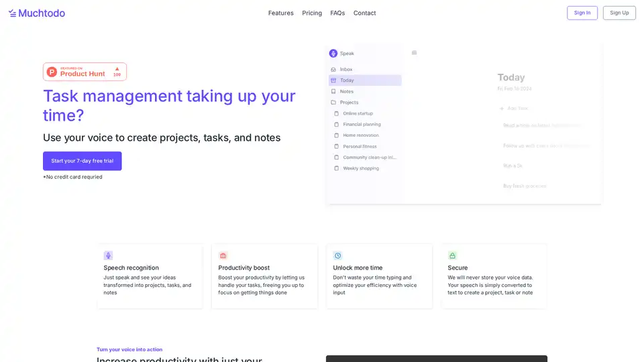The height and width of the screenshot is (362, 644).
Task: Expand the Projects folder in sidebar
Action: 349,103
